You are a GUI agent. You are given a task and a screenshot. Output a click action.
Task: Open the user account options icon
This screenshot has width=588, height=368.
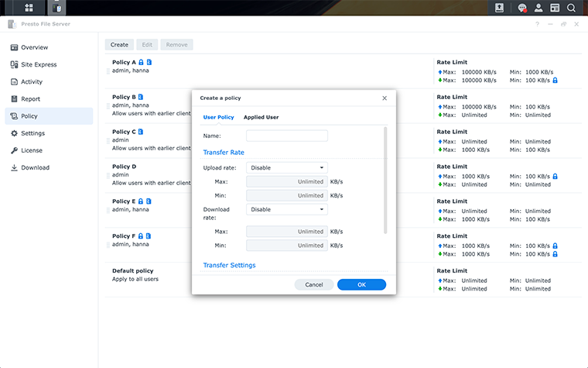click(538, 8)
